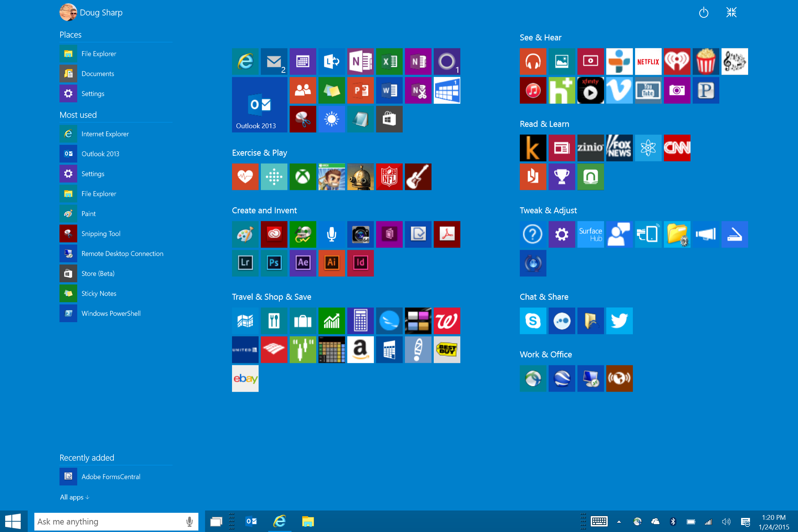Shrink the full-screen Start menu

[x=731, y=13]
